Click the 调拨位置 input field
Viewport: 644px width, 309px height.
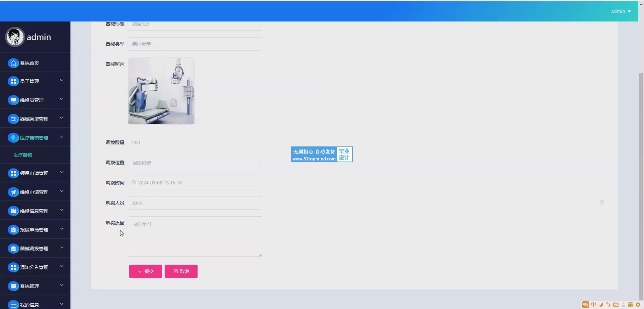195,163
